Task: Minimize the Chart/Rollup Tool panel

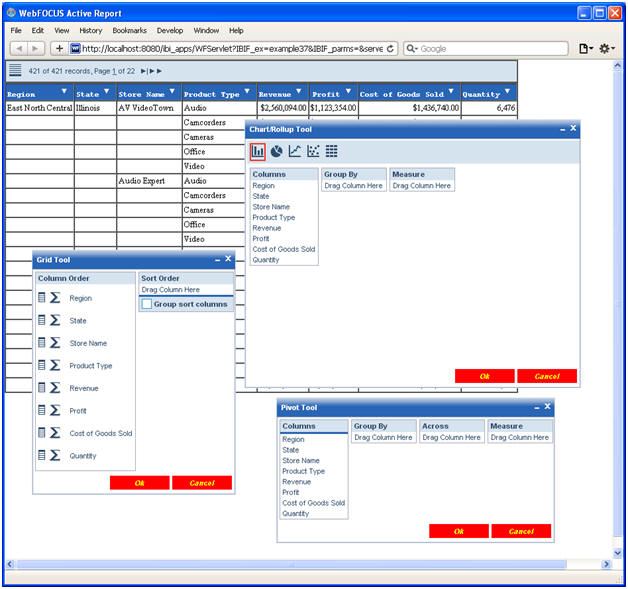Action: click(562, 129)
